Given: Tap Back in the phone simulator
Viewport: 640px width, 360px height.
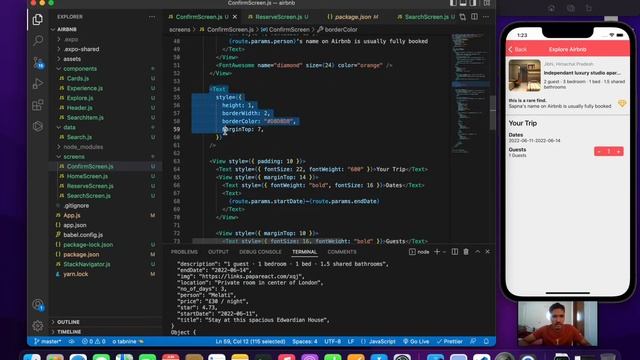Looking at the screenshot, I should (517, 49).
